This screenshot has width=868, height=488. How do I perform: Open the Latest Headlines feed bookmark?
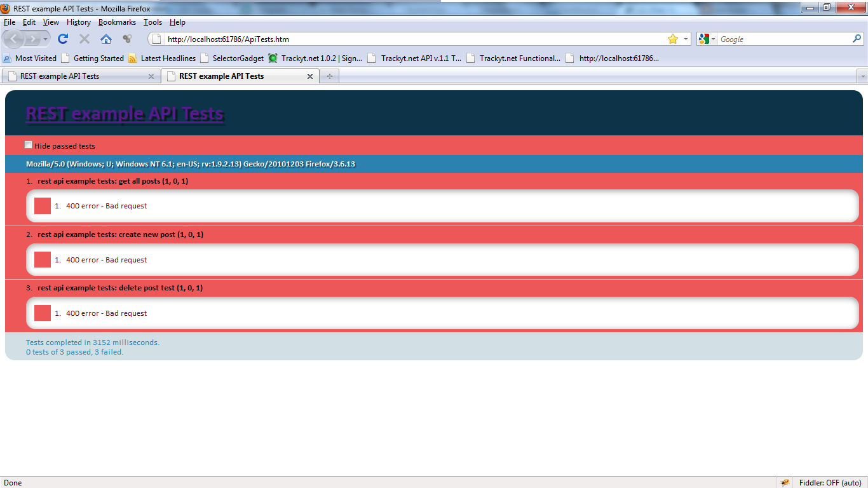[162, 58]
